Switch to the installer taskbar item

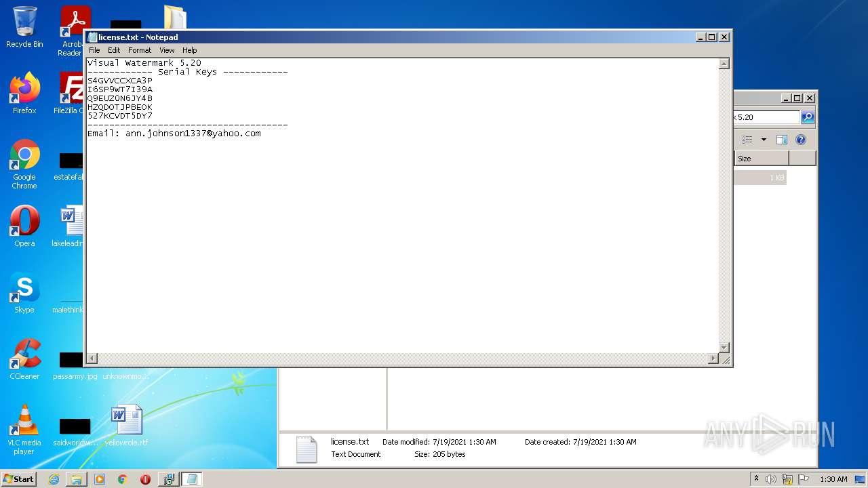(168, 479)
